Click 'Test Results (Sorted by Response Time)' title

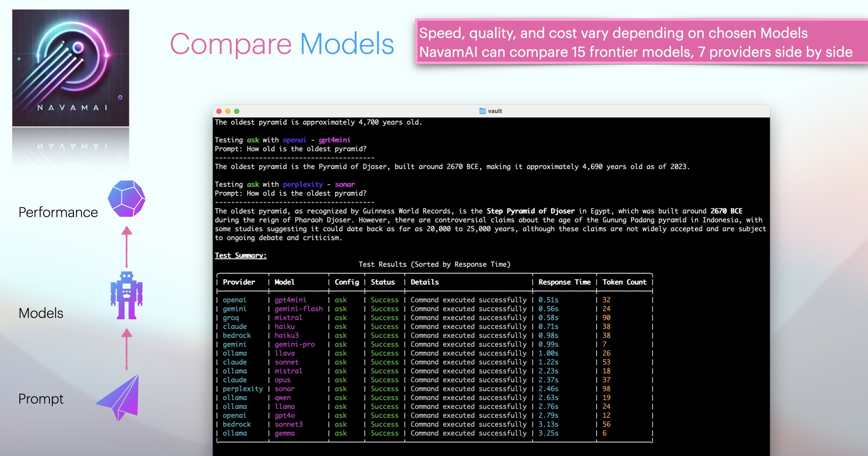pos(434,264)
